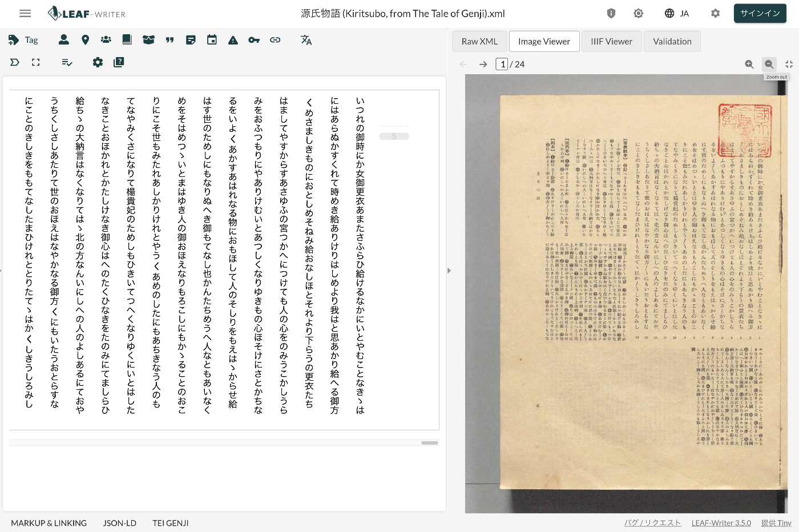
Task: Go to next image page
Action: click(483, 64)
